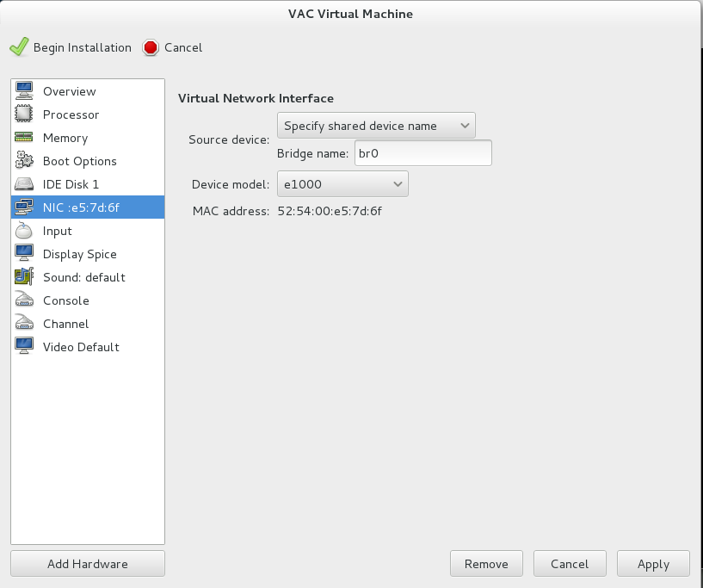Screen dimensions: 703x588
Task: Select the Memory RAM stick icon
Action: tap(24, 137)
